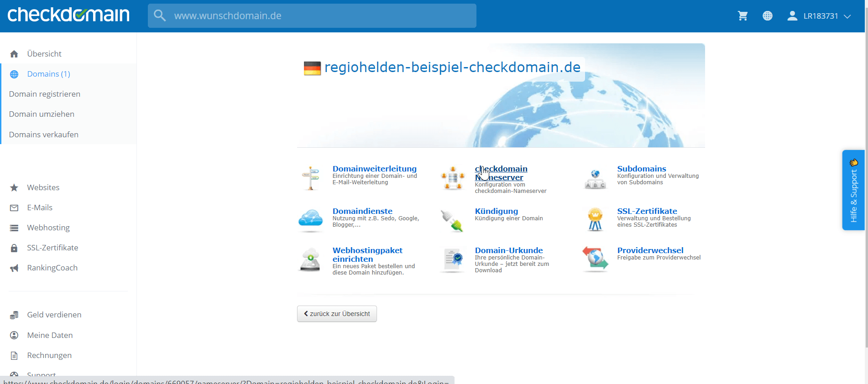Screen dimensions: 868x384
Task: Open Domains verkaufen submenu item
Action: tap(44, 135)
